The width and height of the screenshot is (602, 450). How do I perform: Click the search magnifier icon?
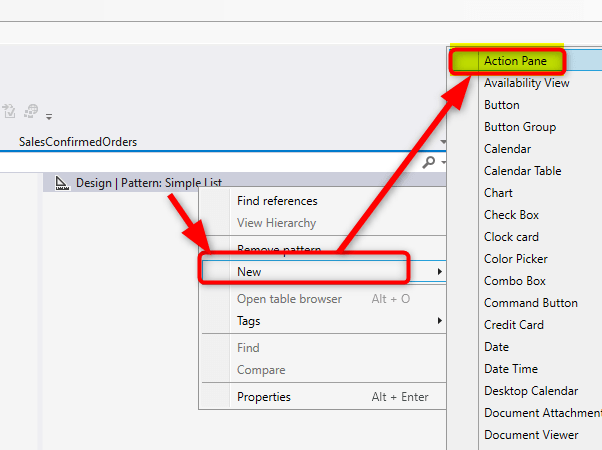pos(428,162)
